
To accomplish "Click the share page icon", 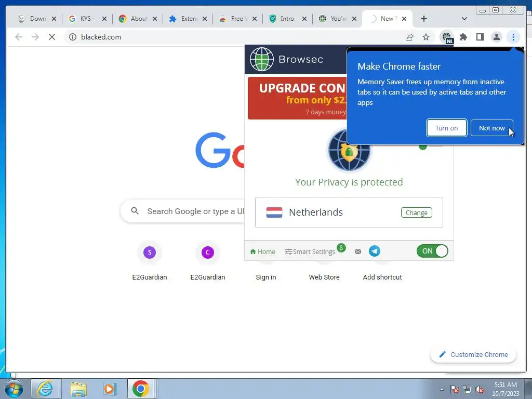I will pos(409,37).
